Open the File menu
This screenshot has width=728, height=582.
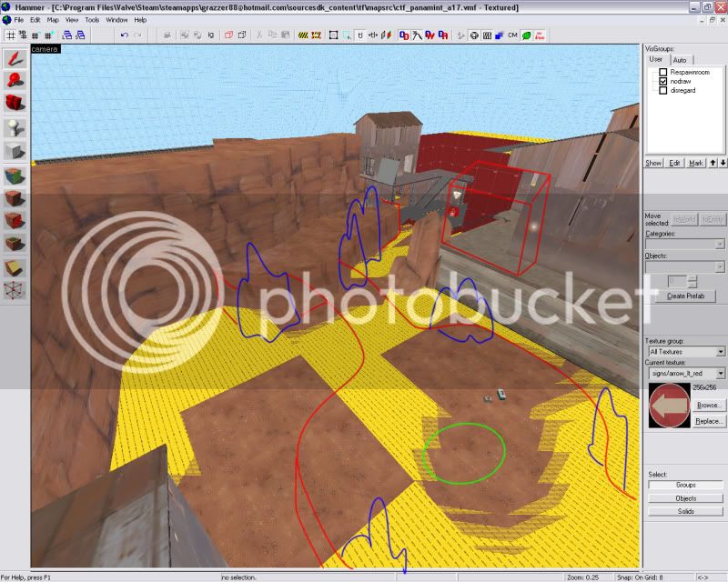[18, 20]
